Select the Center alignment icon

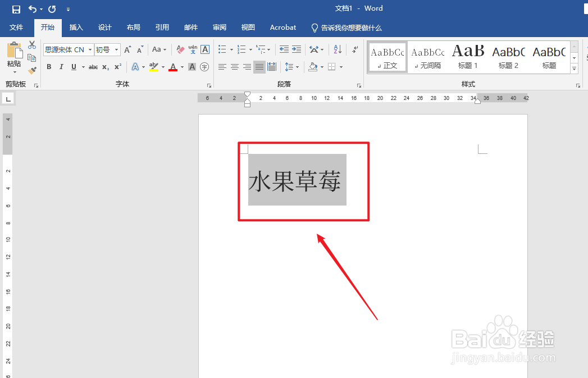coord(234,66)
